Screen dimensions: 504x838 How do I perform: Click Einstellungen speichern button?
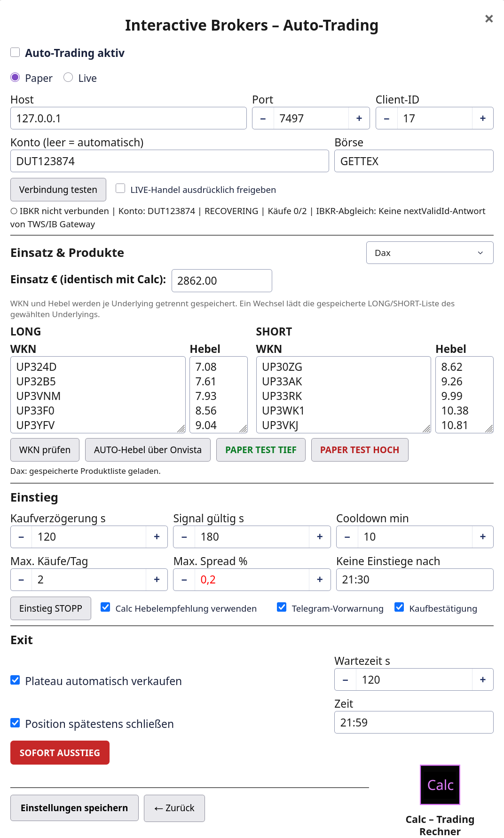coord(74,808)
